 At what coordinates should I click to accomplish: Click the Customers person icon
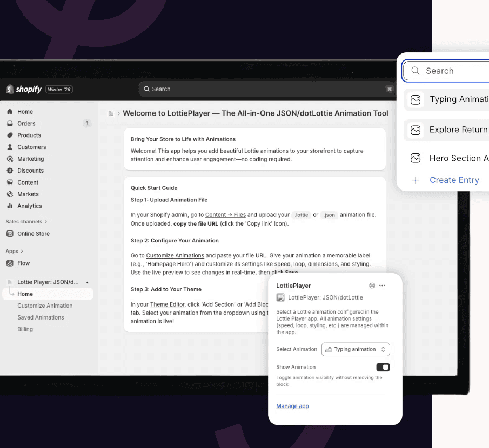(10, 147)
